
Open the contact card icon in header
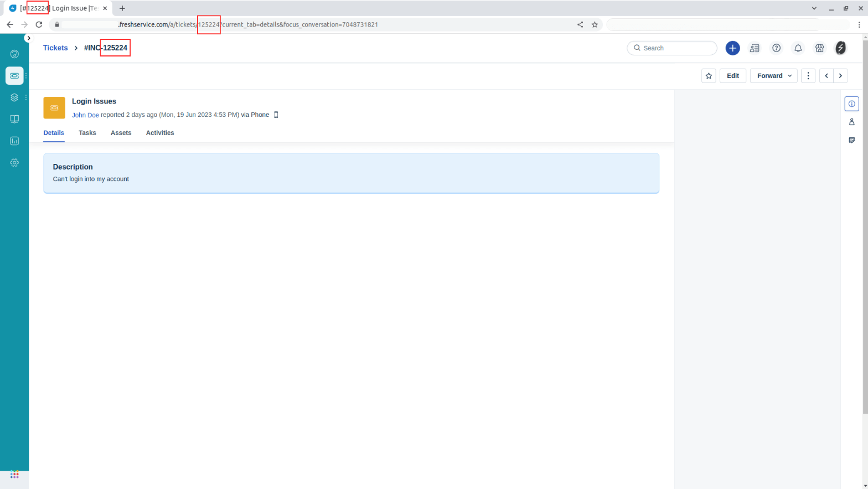[x=755, y=48]
